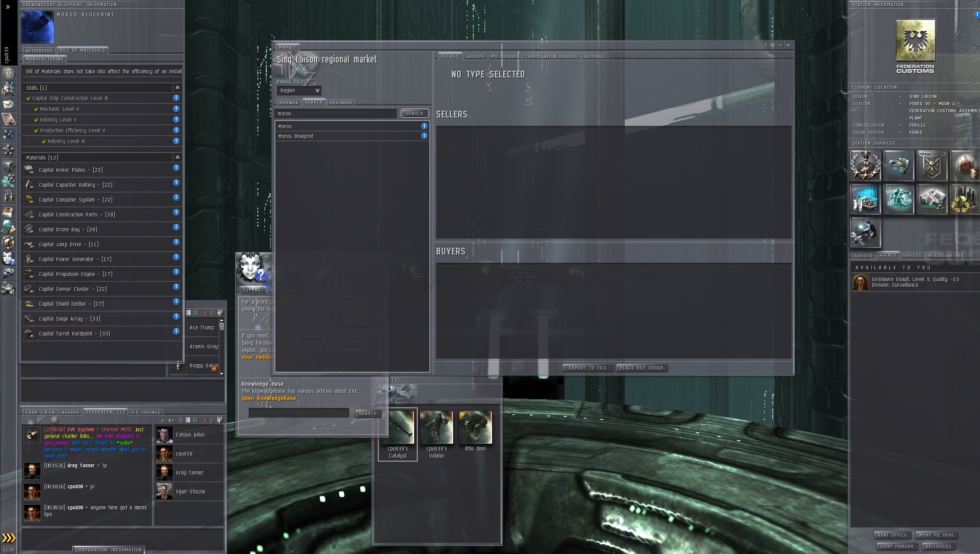Viewport: 980px width, 554px height.
Task: Open People & Places in the sidebar
Action: 8,88
